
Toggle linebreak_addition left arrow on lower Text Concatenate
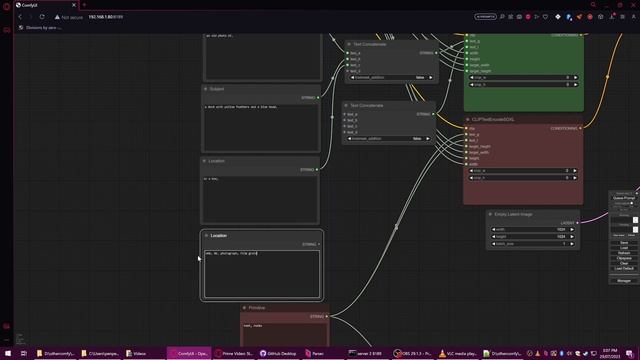[349, 138]
